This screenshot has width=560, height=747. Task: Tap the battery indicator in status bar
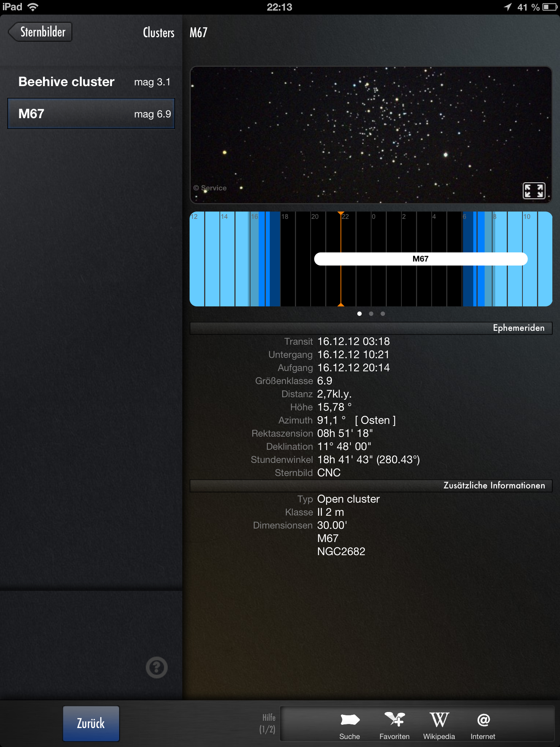(x=549, y=7)
